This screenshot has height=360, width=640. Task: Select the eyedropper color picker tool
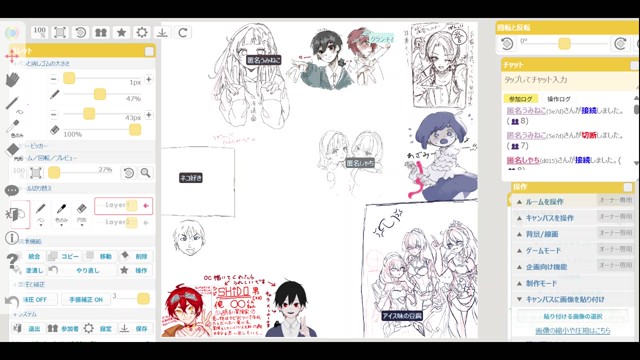[13, 127]
